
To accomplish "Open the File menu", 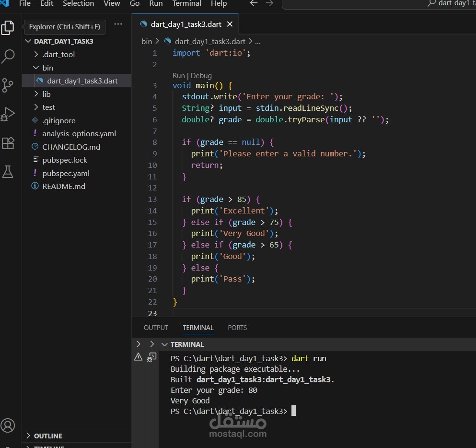I will (25, 3).
